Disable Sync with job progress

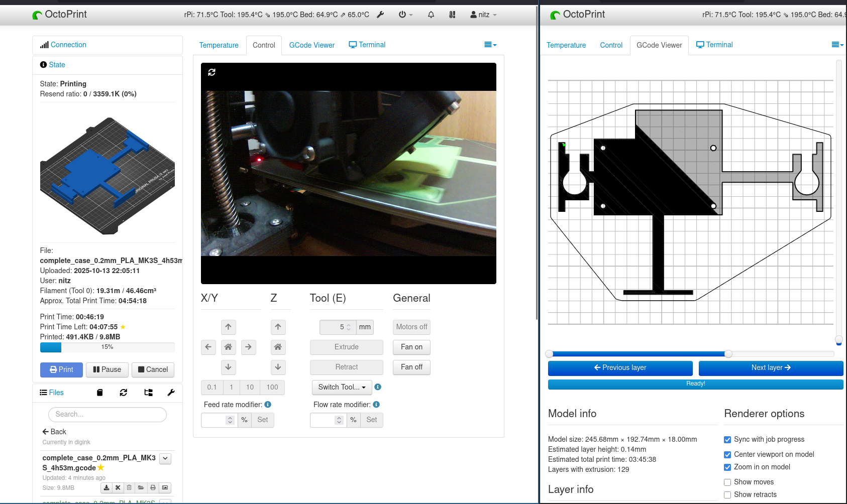727,440
